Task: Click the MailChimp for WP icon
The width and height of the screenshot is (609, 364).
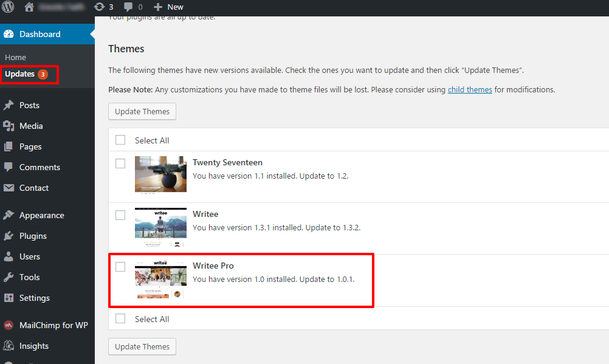Action: point(9,325)
